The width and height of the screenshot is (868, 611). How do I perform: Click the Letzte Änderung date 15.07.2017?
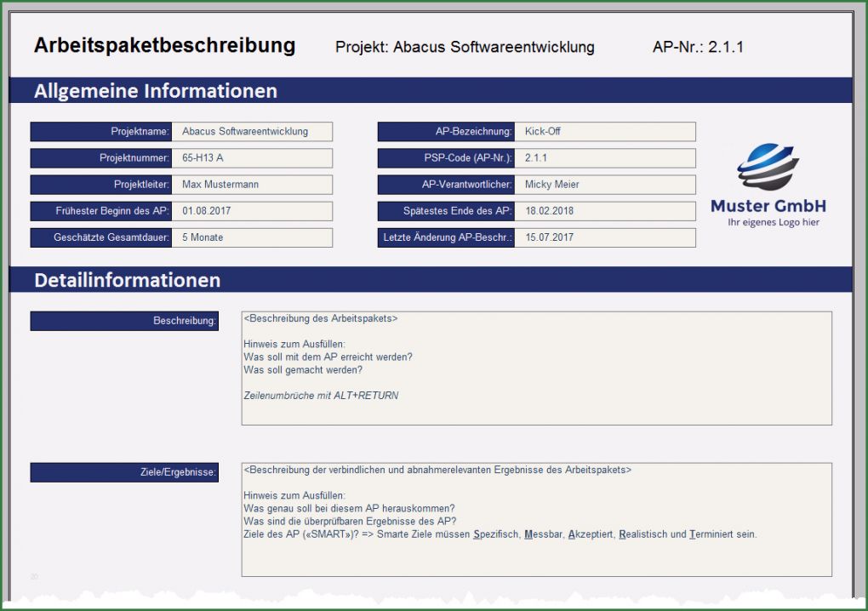point(604,237)
